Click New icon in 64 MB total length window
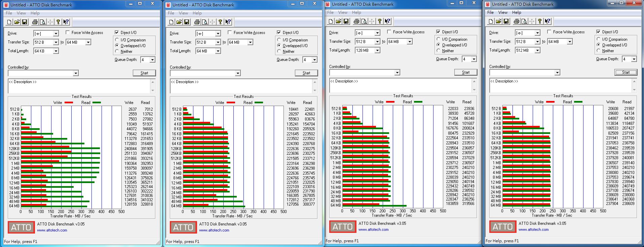 coord(172,22)
